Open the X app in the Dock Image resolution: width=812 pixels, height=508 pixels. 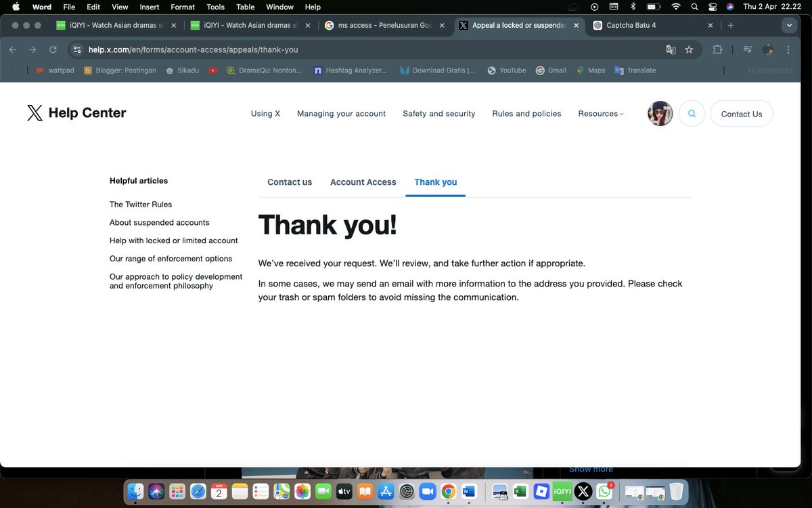(583, 491)
